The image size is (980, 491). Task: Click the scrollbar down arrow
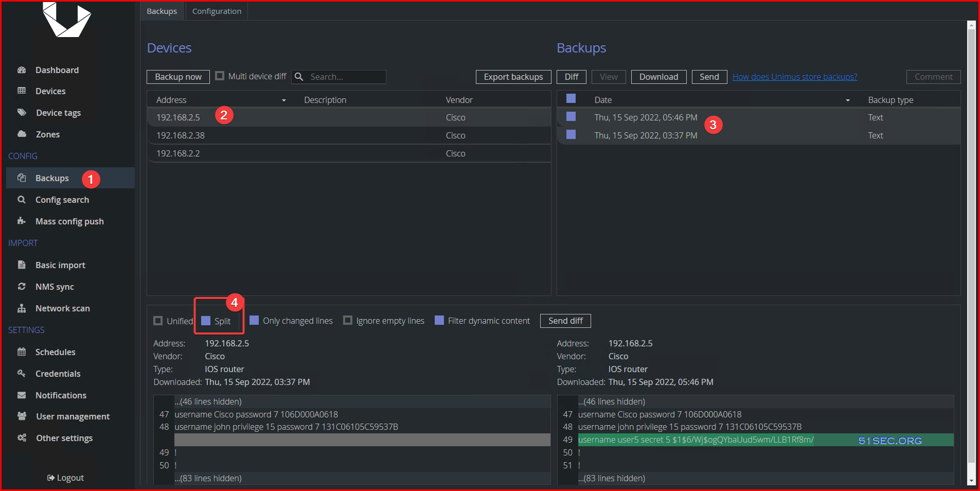(x=971, y=481)
